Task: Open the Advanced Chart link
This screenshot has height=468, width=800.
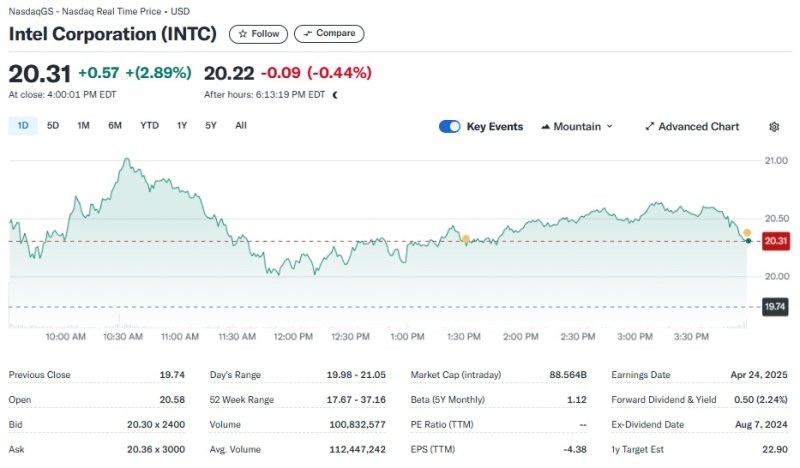Action: pyautogui.click(x=692, y=127)
